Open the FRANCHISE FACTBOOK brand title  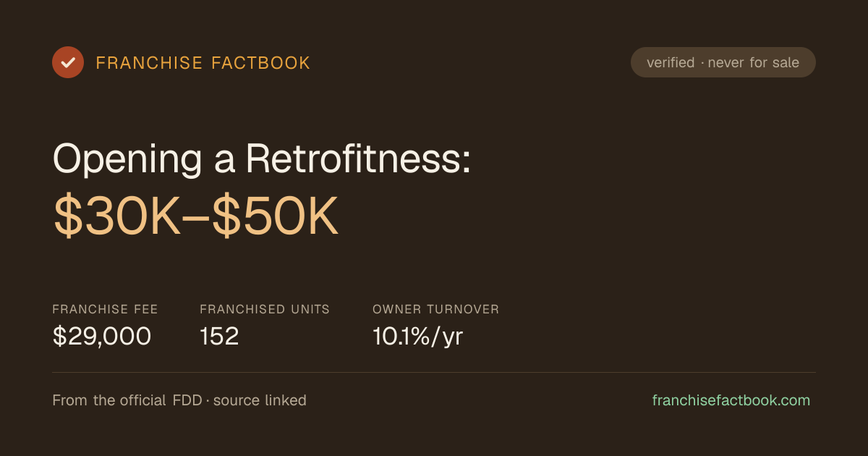[203, 63]
